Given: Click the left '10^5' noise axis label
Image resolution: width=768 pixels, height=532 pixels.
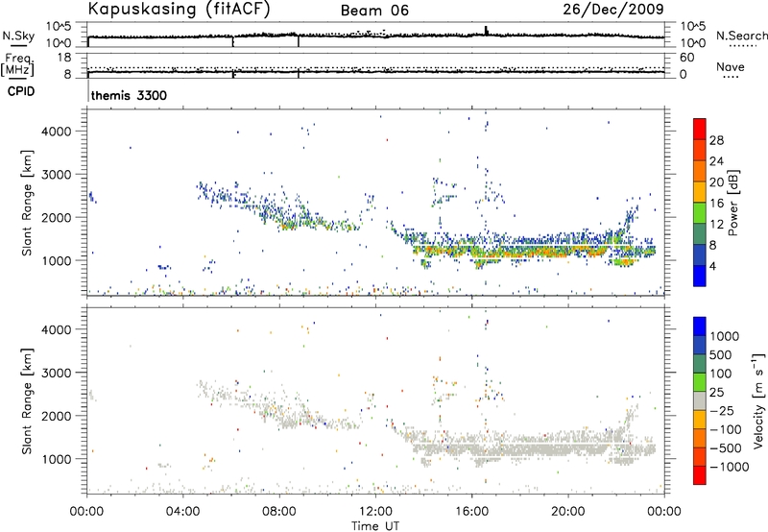Looking at the screenshot, I should 59,27.
